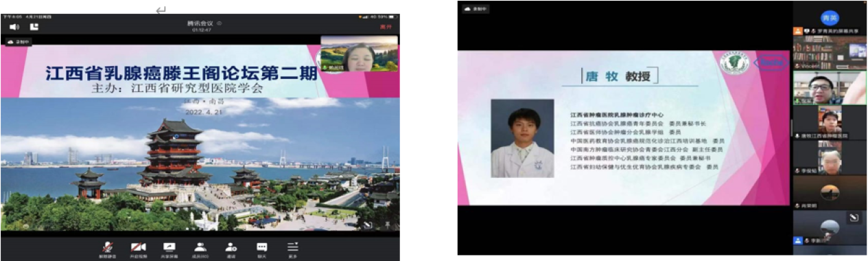This screenshot has height=261, width=868.
Task: Select the blue avatar at top of participant strip
Action: 830,17
